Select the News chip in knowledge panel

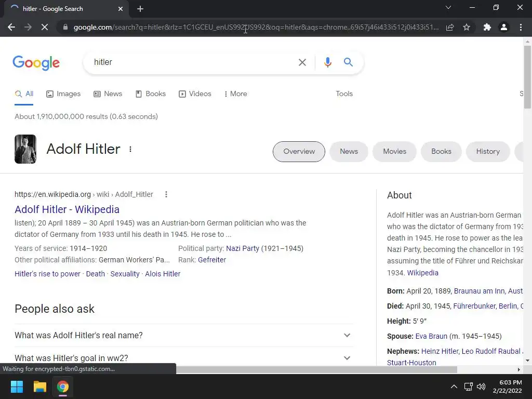click(x=349, y=152)
